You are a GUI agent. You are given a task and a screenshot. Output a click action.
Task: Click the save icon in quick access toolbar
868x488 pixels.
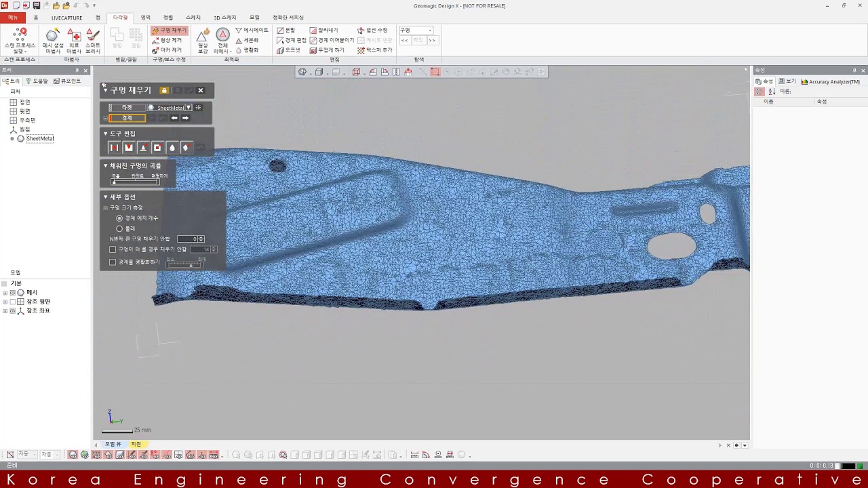[36, 5]
